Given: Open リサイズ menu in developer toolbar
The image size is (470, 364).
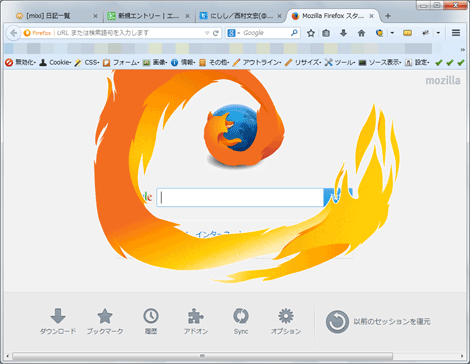Looking at the screenshot, I should [x=303, y=62].
